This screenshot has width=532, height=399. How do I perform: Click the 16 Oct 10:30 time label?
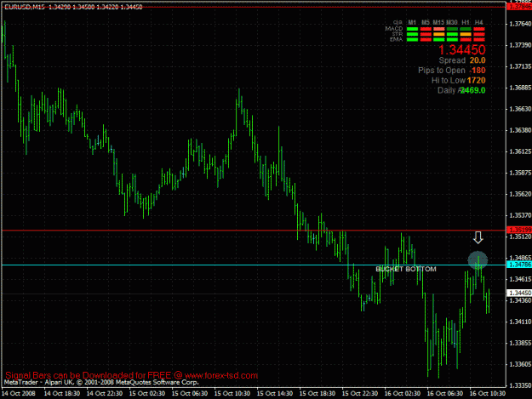(488, 394)
